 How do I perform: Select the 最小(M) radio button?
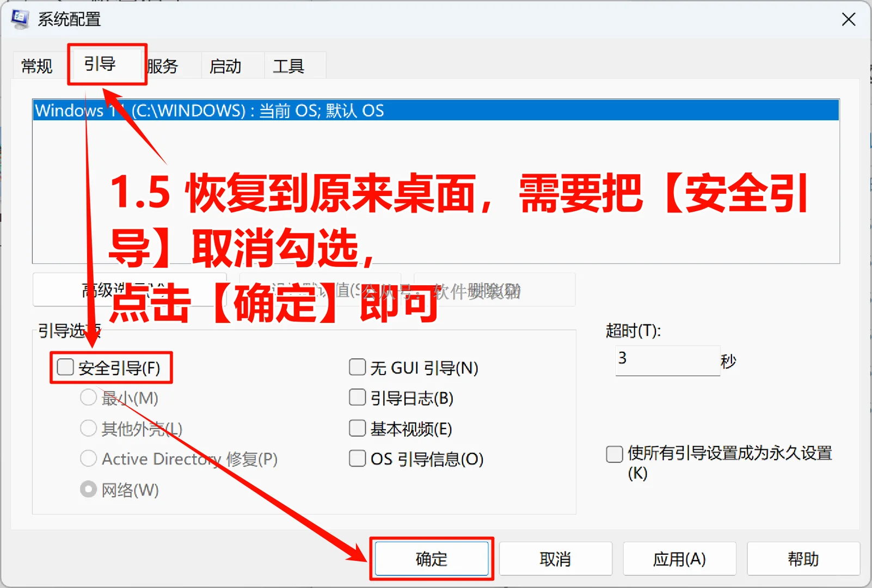[88, 397]
